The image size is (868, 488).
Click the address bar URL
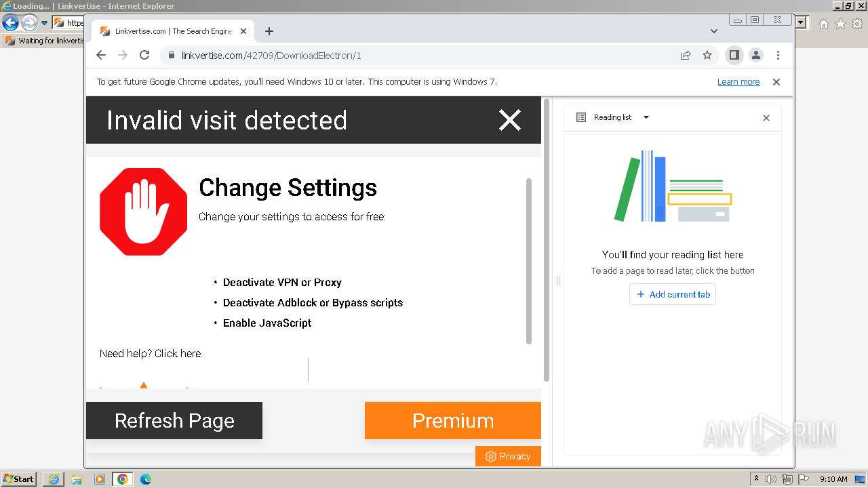click(271, 56)
